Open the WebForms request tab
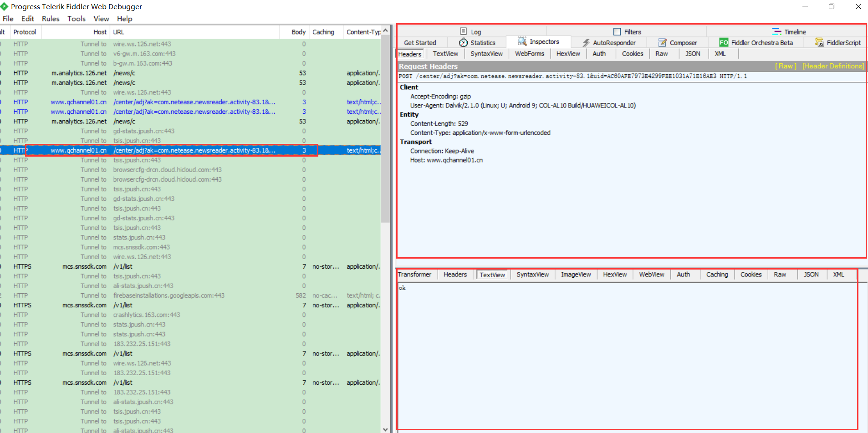This screenshot has width=868, height=433. tap(529, 54)
